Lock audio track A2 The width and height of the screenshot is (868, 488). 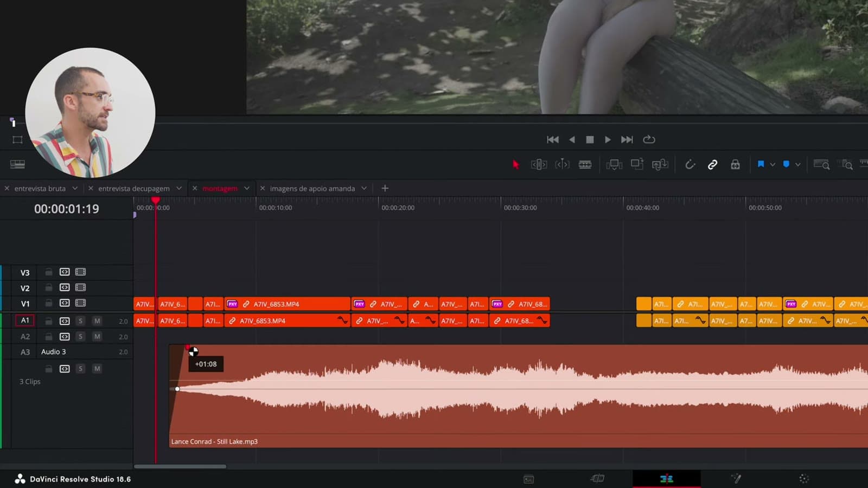pyautogui.click(x=49, y=337)
